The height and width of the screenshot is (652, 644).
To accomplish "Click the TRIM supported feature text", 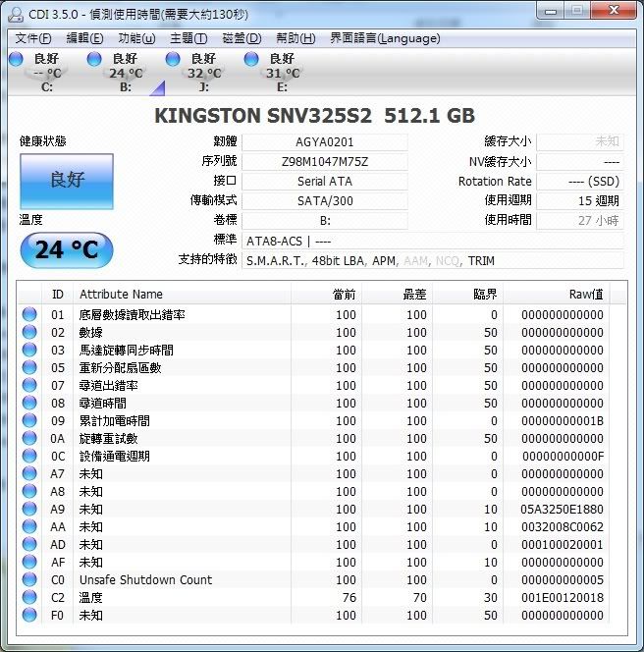I will point(481,261).
